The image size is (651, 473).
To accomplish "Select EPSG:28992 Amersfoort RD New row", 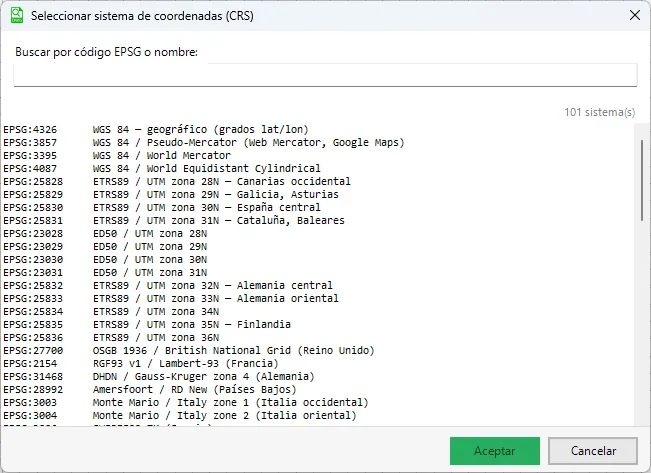I will 318,390.
